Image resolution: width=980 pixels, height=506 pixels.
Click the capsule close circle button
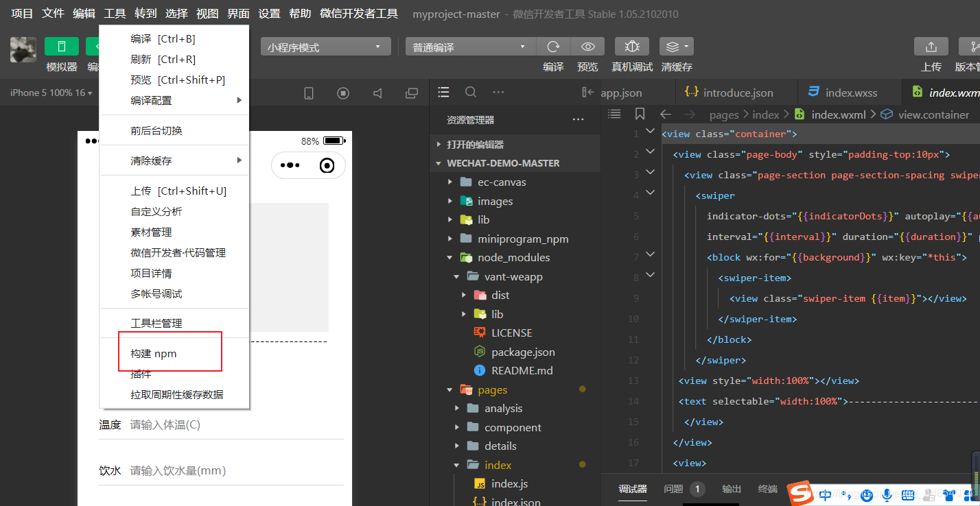click(327, 165)
